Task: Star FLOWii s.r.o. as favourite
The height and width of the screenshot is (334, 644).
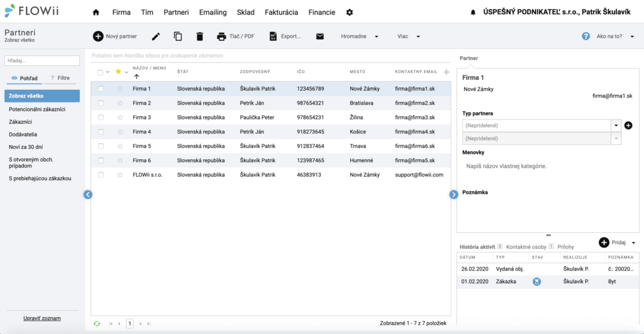Action: pos(120,175)
